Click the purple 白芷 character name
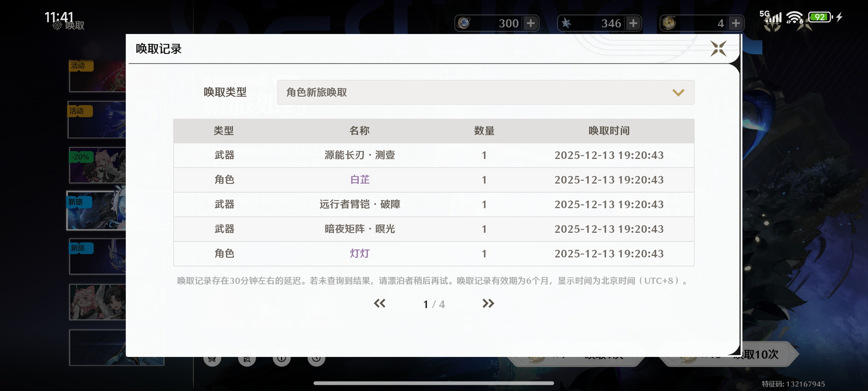Image resolution: width=868 pixels, height=391 pixels. 360,180
